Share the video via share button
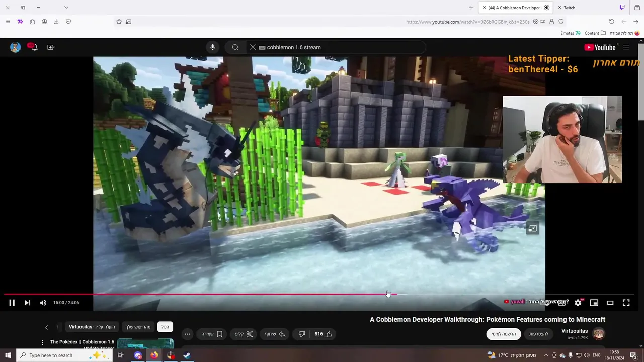Screen dimensions: 644x362 coord(275,334)
